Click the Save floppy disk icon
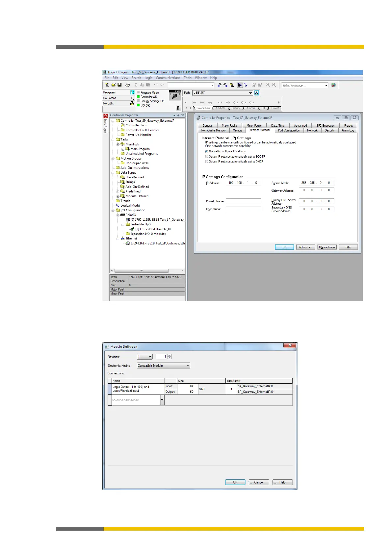Image resolution: width=392 pixels, height=554 pixels. tap(119, 85)
